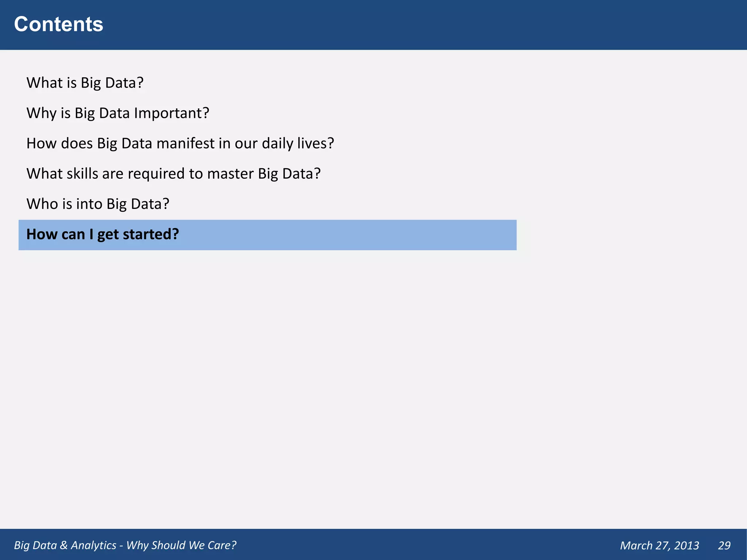Click the Contents slide title
The height and width of the screenshot is (560, 747).
[58, 24]
